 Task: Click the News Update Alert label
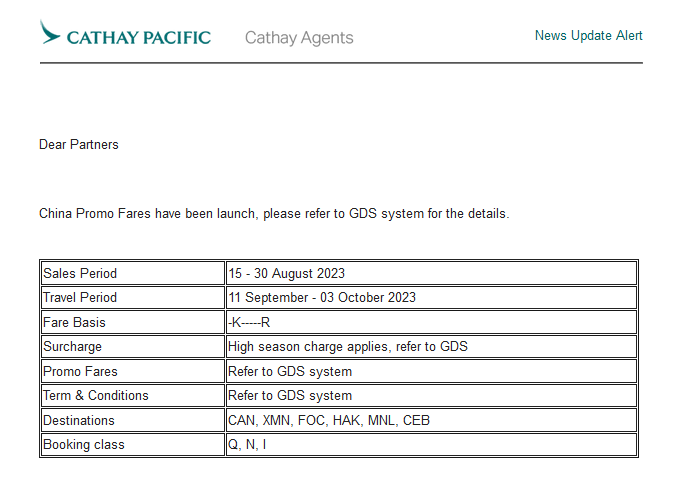tap(588, 35)
